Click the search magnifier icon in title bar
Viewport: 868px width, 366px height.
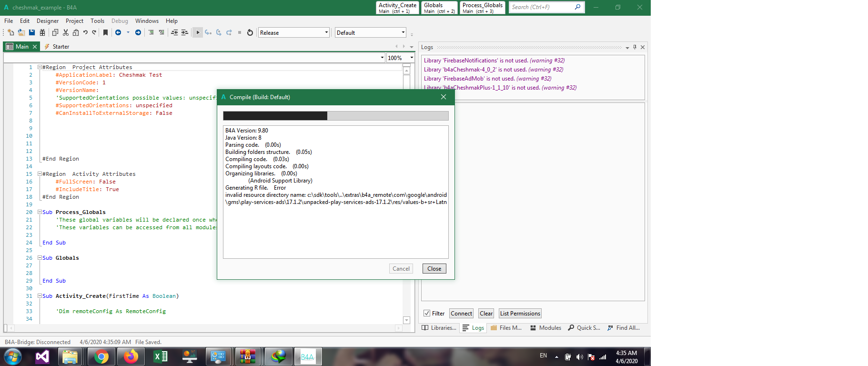[x=577, y=7]
